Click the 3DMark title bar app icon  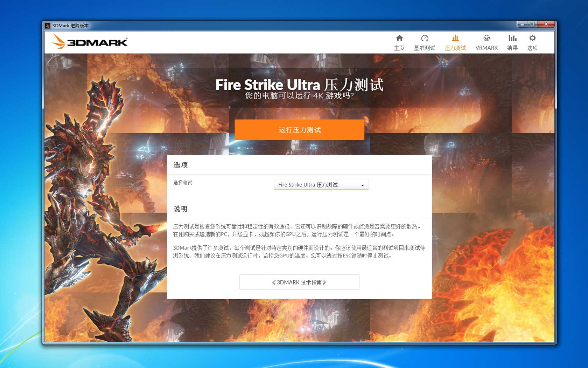tap(48, 26)
